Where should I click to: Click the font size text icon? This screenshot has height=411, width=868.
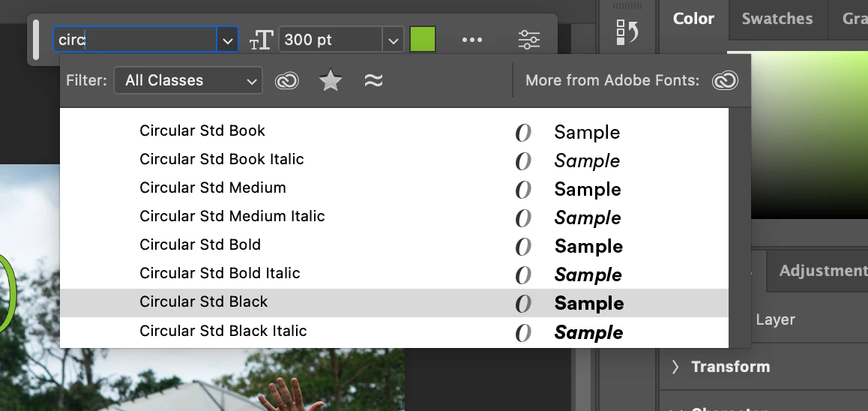point(262,40)
